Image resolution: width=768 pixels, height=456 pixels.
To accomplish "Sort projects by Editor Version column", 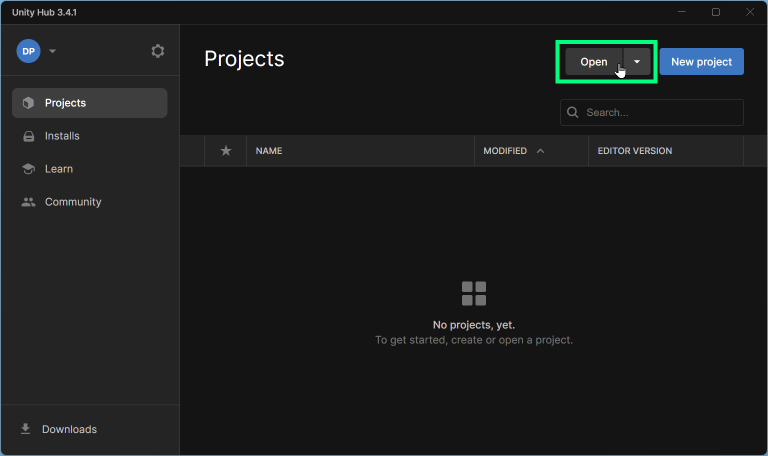I will point(634,151).
